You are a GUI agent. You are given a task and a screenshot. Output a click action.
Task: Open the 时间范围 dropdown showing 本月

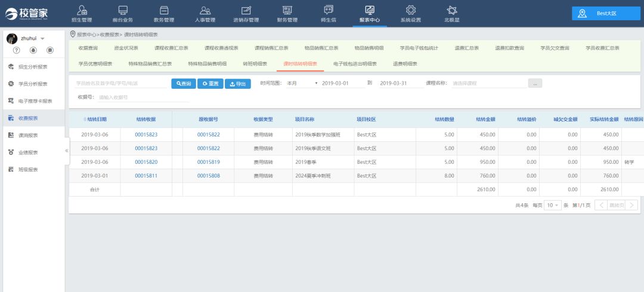click(302, 83)
